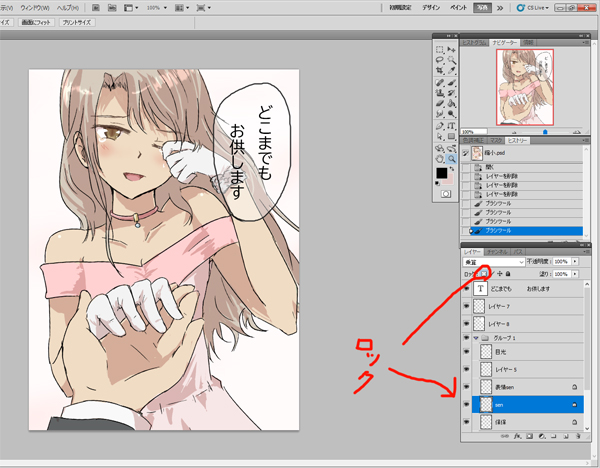Image resolution: width=600 pixels, height=468 pixels.
Task: Hide レイヤー 7 layer
Action: tap(466, 306)
